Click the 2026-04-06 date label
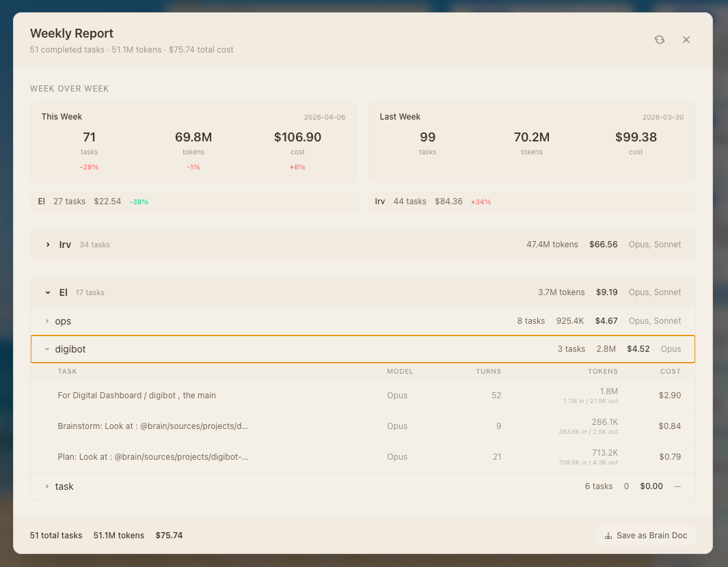728x567 pixels. click(325, 117)
